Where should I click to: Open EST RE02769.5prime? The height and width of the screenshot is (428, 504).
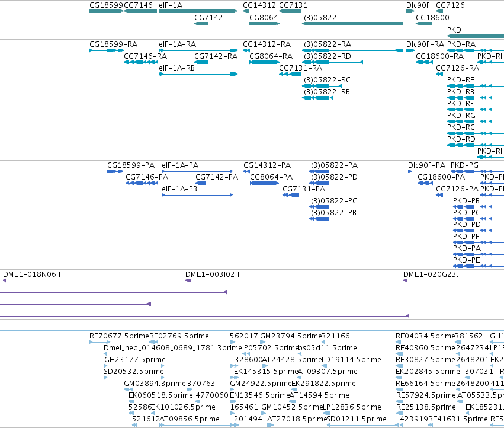click(179, 336)
